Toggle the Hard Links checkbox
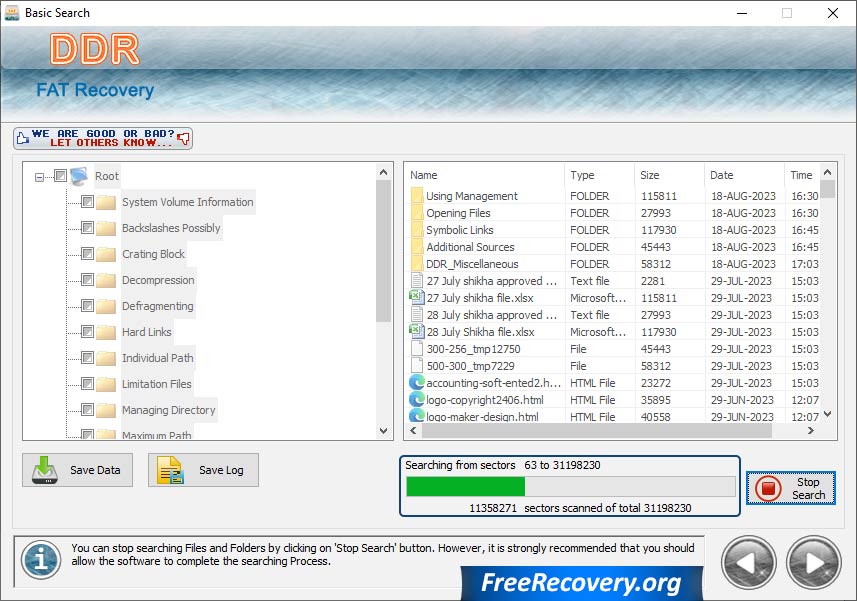The height and width of the screenshot is (601, 857). click(87, 332)
